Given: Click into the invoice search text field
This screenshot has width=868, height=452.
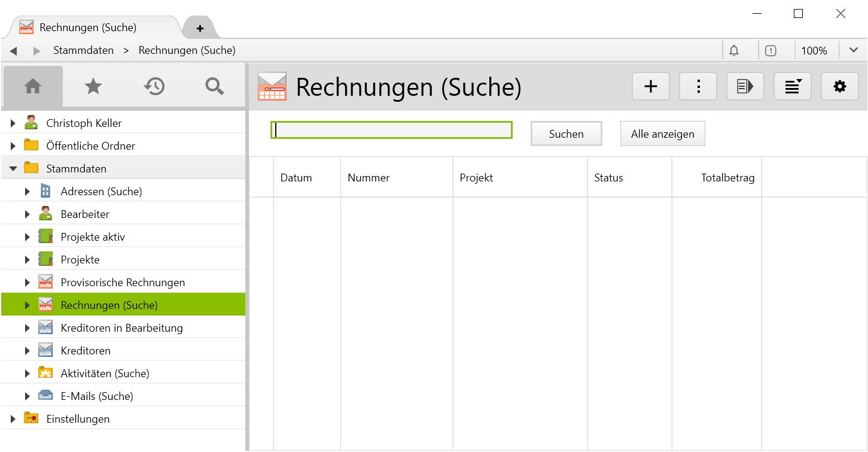Looking at the screenshot, I should pos(391,130).
